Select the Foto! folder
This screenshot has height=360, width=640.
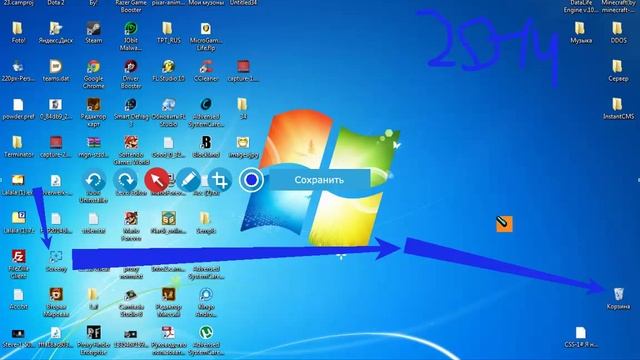tap(18, 33)
